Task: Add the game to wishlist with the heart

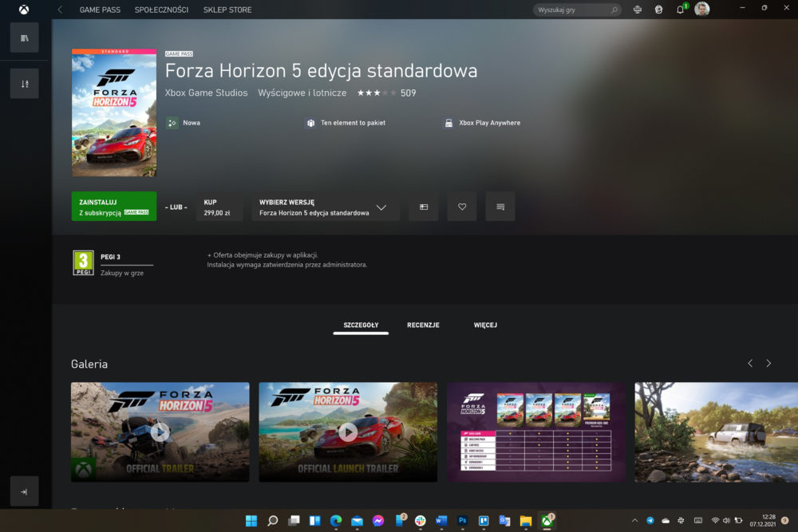Action: (462, 207)
